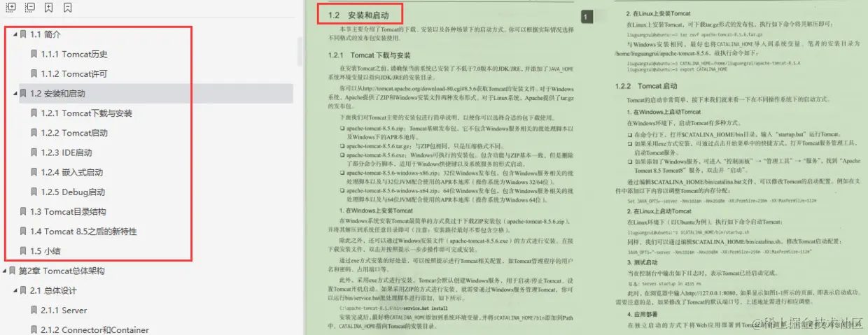Go to bookmark 1.5 小结

click(x=45, y=251)
